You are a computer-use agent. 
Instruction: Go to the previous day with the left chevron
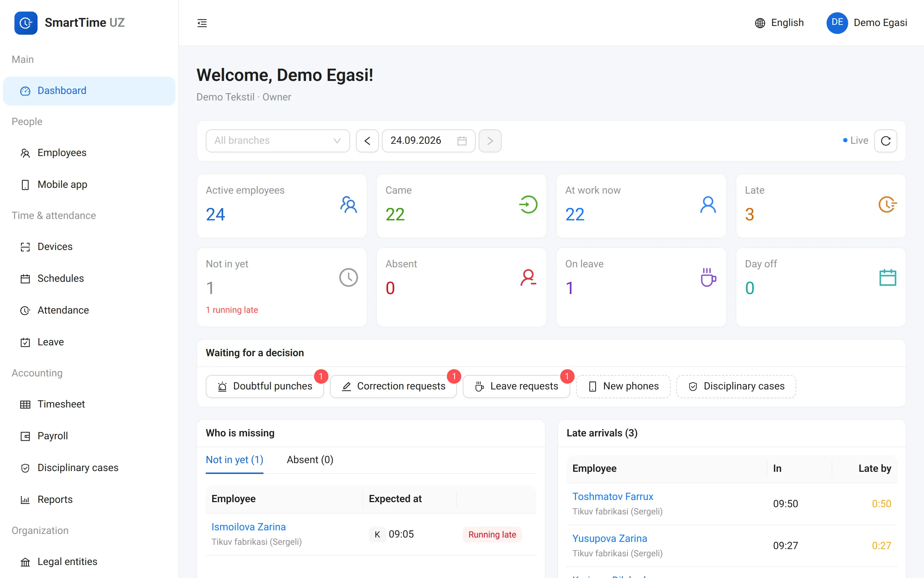[x=367, y=141]
